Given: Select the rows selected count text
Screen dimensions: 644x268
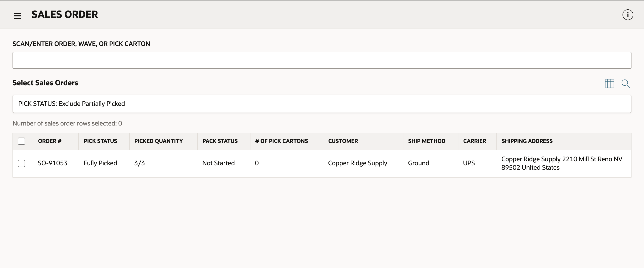Looking at the screenshot, I should (67, 123).
